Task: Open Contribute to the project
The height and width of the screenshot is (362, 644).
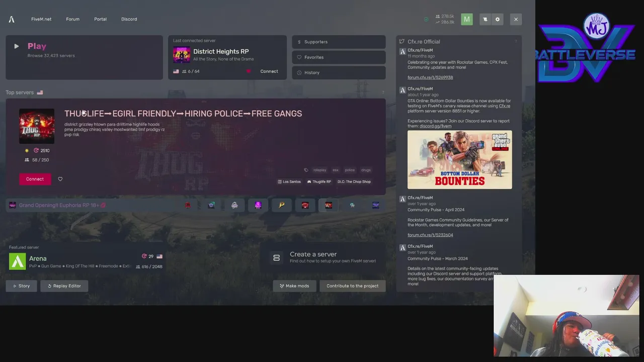Action: pyautogui.click(x=353, y=286)
